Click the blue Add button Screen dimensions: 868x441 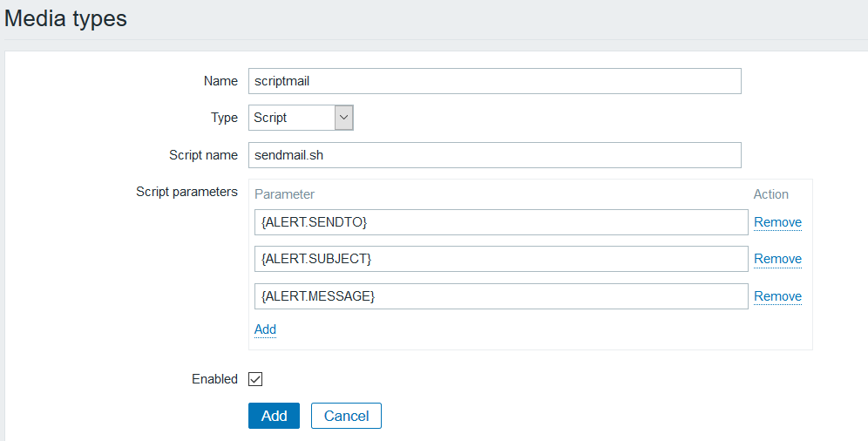coord(274,416)
